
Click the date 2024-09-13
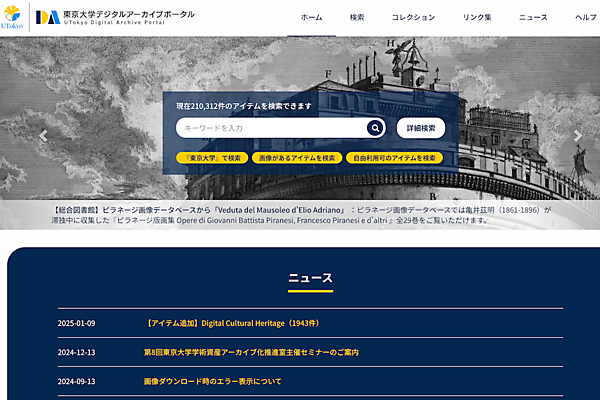point(77,381)
